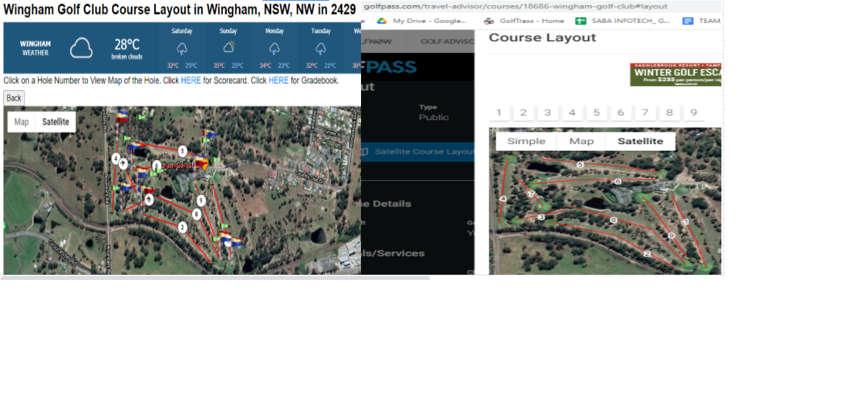Image resolution: width=868 pixels, height=398 pixels.
Task: Switch GolfPass layout to Satellite view
Action: [x=641, y=142]
